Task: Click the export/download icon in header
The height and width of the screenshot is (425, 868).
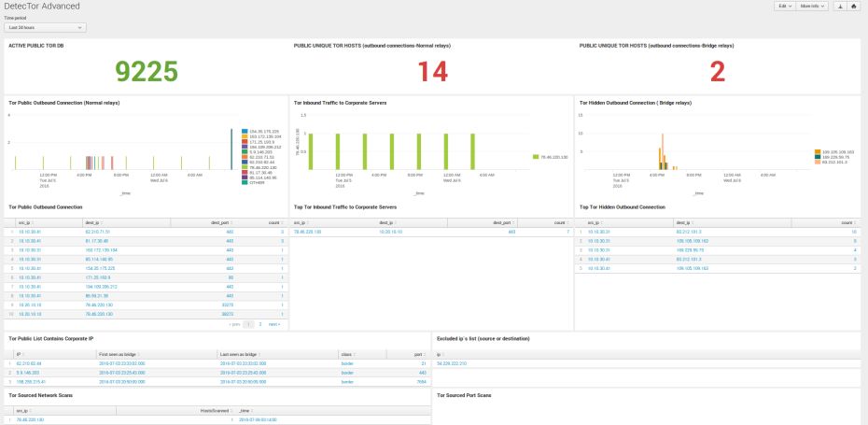Action: 840,7
